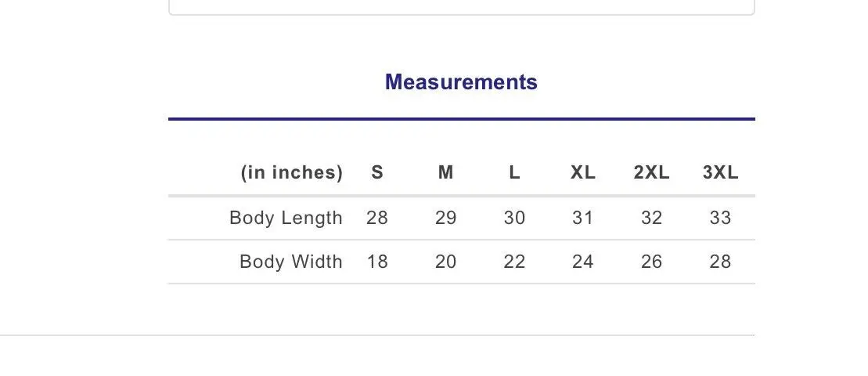The height and width of the screenshot is (376, 868).
Task: Select the L size column header
Action: tap(514, 173)
